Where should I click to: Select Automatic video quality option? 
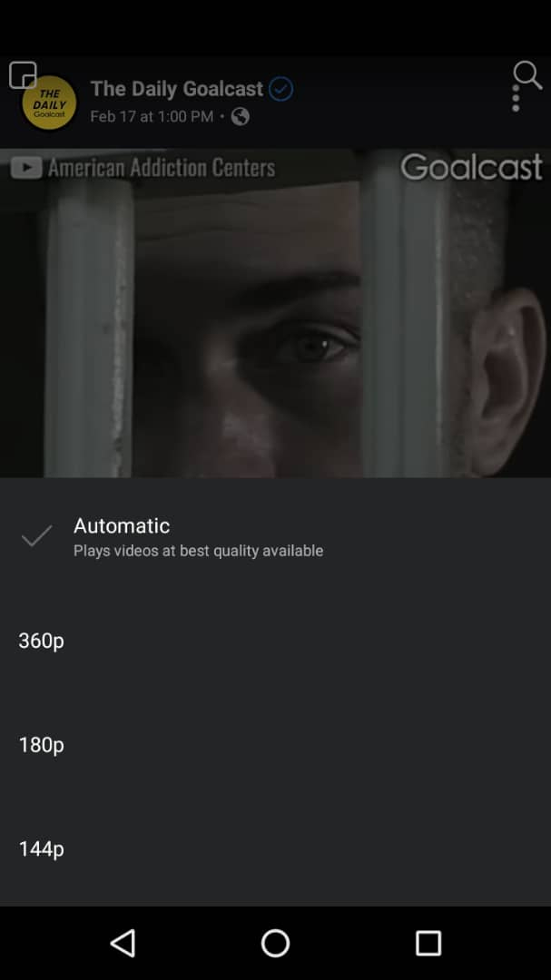click(275, 536)
